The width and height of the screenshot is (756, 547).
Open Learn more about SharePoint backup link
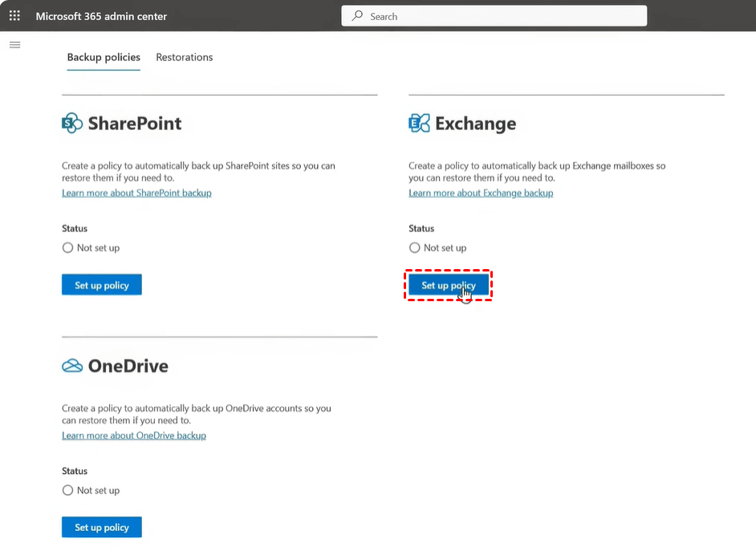136,193
